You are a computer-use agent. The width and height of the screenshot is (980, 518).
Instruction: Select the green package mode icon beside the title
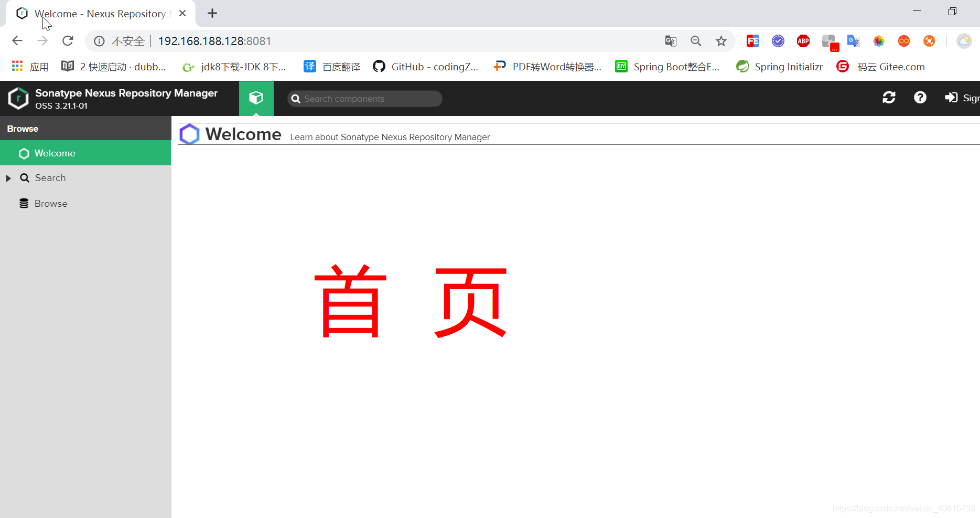click(x=256, y=98)
